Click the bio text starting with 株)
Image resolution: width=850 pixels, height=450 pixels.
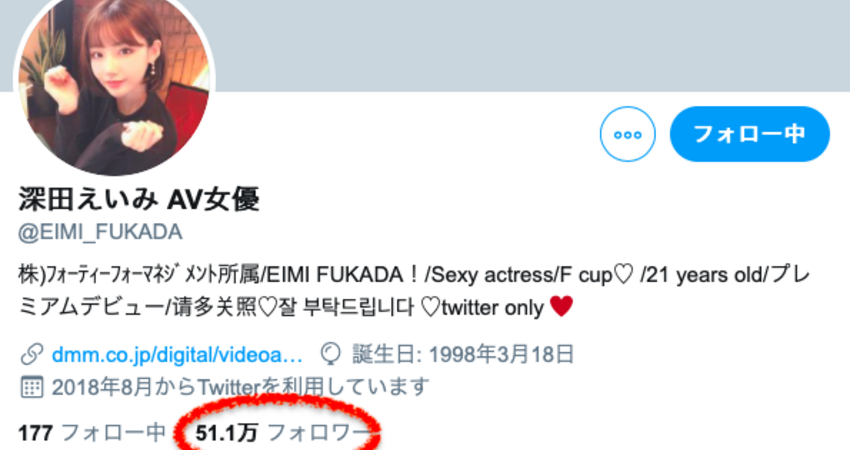[x=414, y=291]
